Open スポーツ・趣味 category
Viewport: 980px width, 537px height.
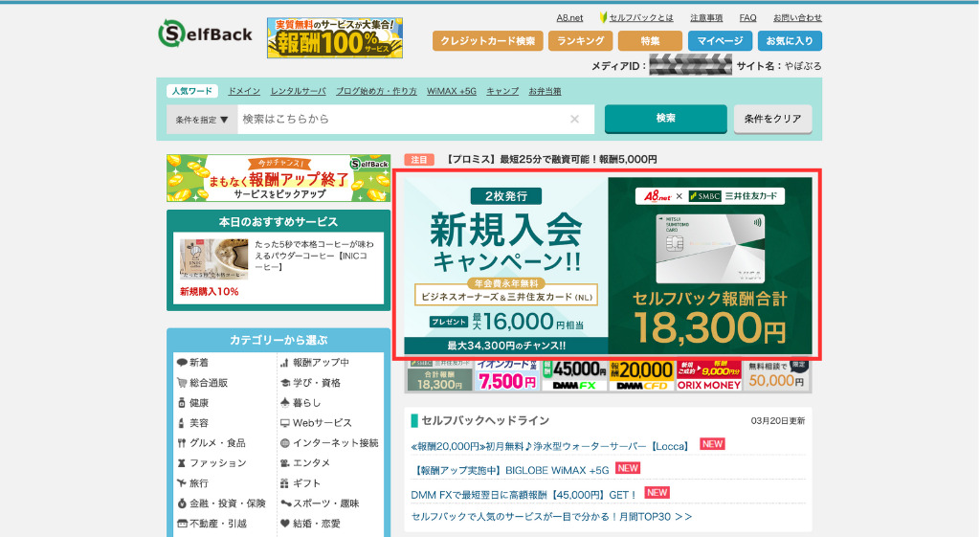coord(320,503)
